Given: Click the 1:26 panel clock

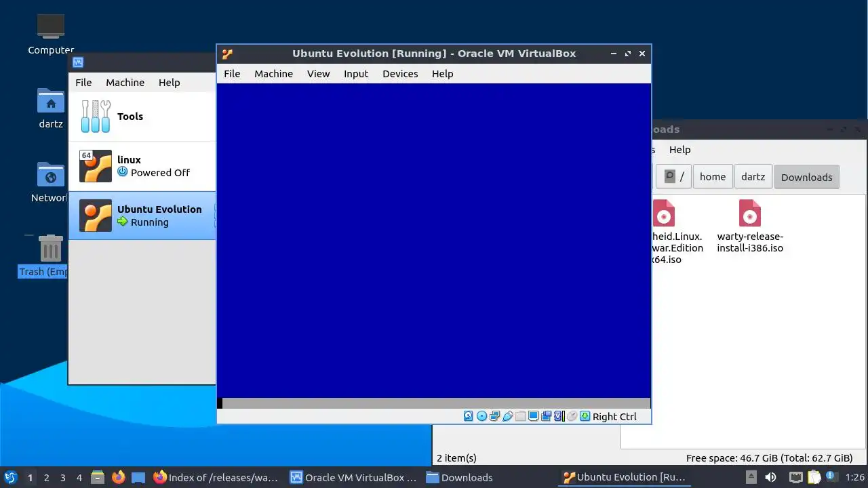Looking at the screenshot, I should [x=855, y=477].
